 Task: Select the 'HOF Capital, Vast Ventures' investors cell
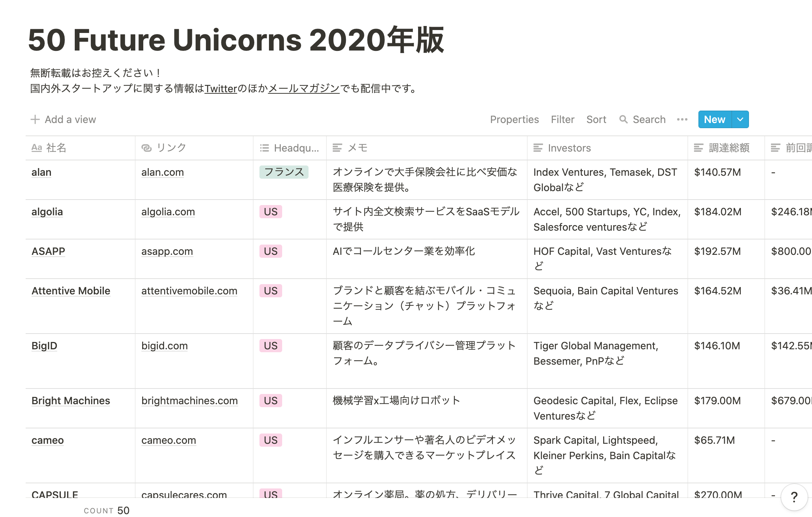coord(608,259)
